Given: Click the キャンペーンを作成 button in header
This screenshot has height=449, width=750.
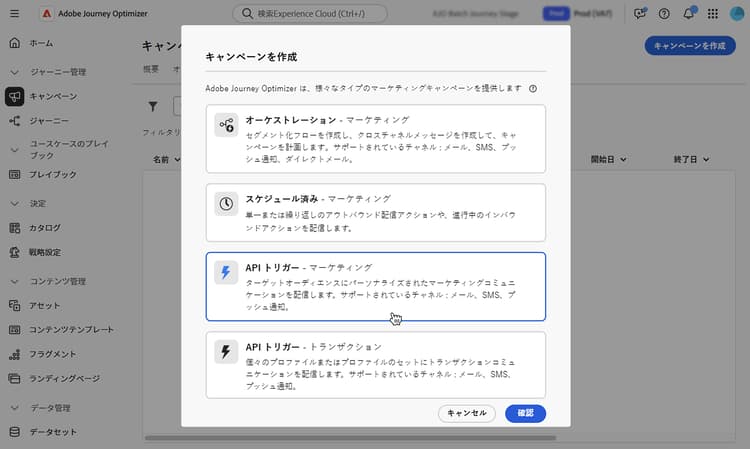Looking at the screenshot, I should (x=690, y=45).
